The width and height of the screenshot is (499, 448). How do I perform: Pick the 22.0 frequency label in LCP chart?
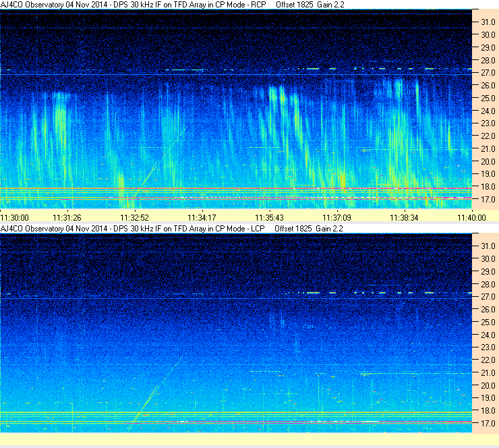point(488,360)
